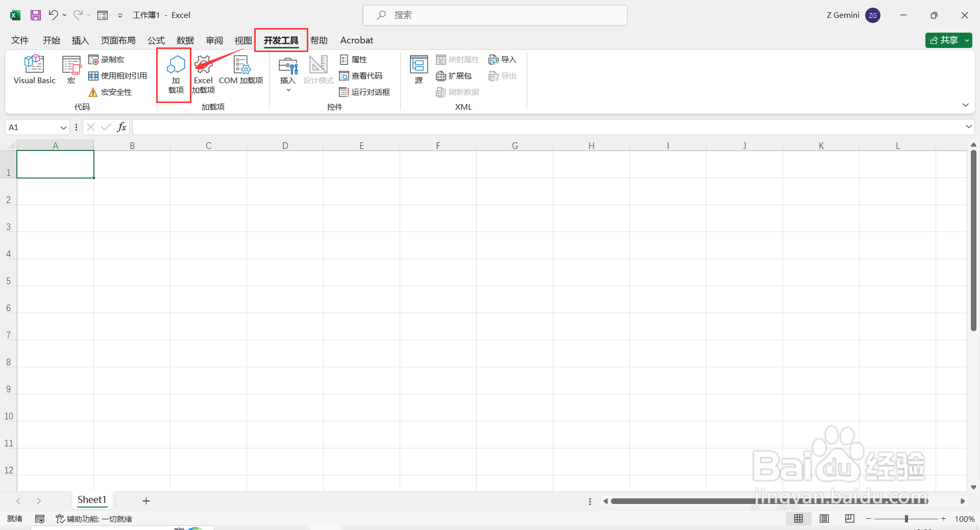Switch to Page Break Preview in status bar
980x530 pixels.
[850, 519]
